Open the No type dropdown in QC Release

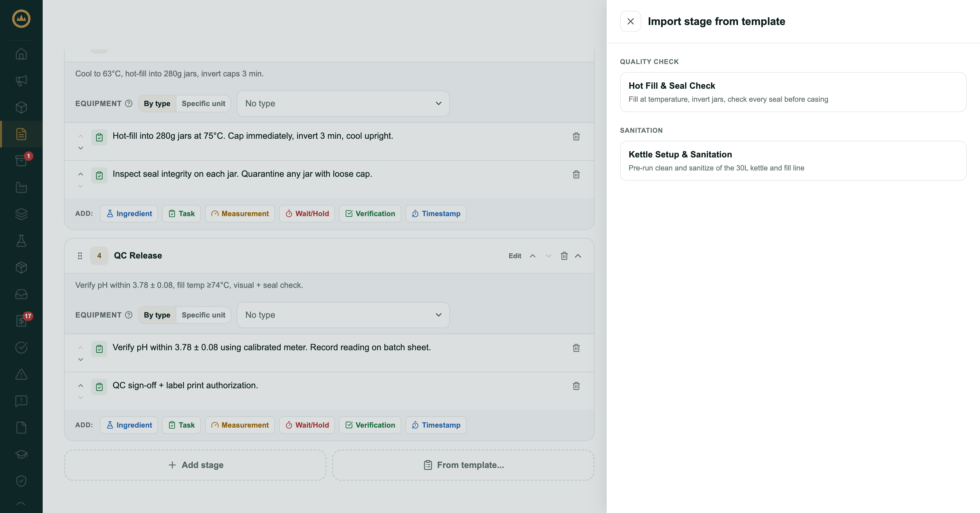pos(343,315)
